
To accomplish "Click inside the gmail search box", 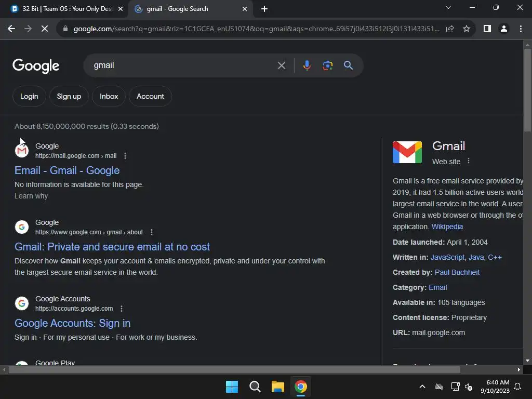I will point(183,65).
